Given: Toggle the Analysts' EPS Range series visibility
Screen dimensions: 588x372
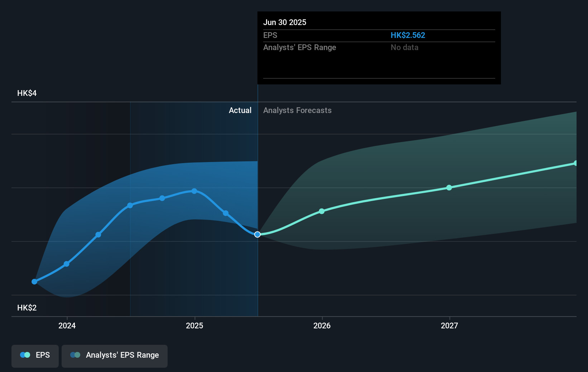Looking at the screenshot, I should pyautogui.click(x=114, y=355).
